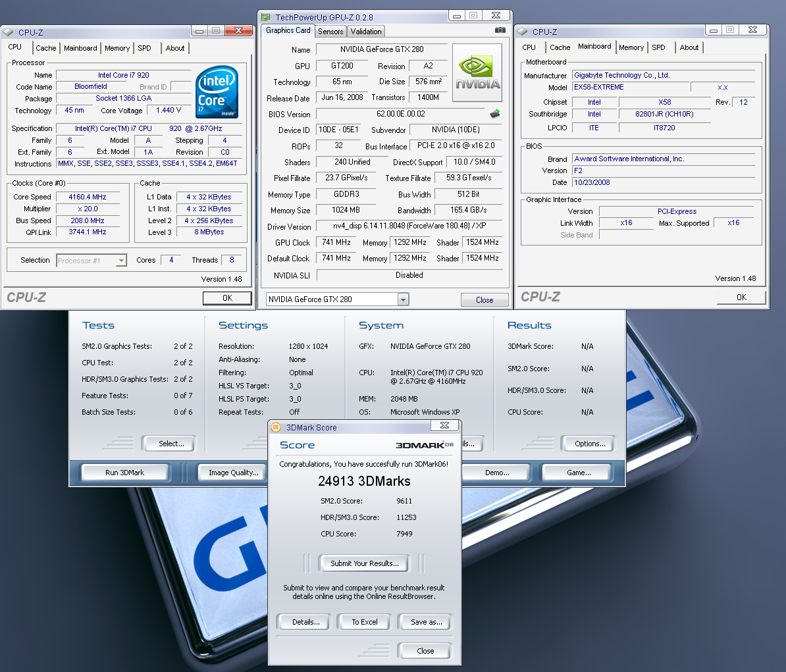The image size is (786, 672).
Task: Switch to Cache tab in left CPU-Z
Action: click(45, 48)
